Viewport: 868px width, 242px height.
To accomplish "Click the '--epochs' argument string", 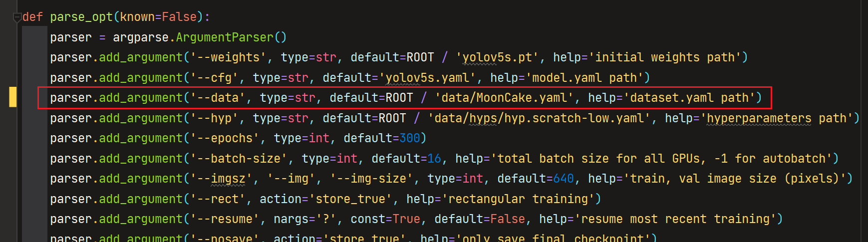I will [x=225, y=138].
